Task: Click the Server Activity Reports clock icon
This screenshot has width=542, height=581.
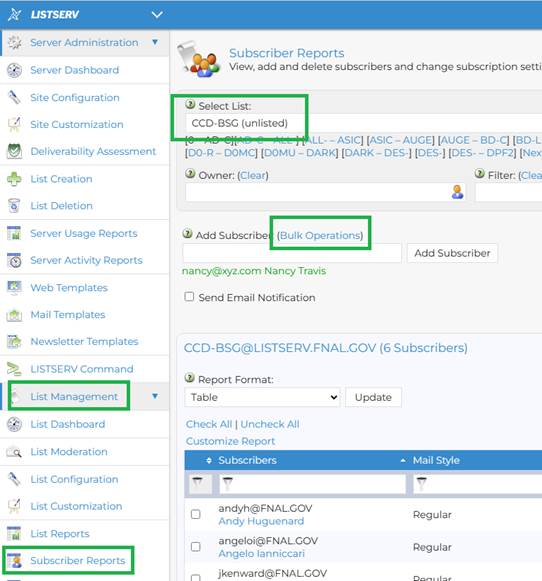Action: 14,260
